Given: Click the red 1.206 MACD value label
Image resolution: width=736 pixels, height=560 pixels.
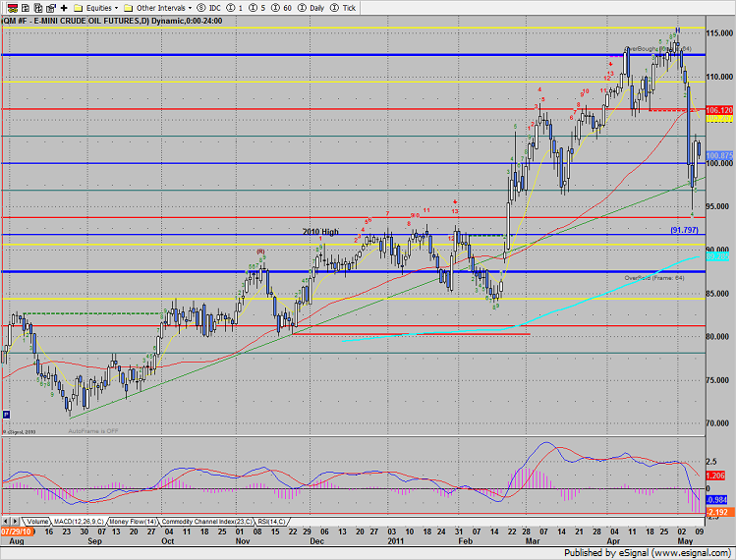Looking at the screenshot, I should point(715,476).
